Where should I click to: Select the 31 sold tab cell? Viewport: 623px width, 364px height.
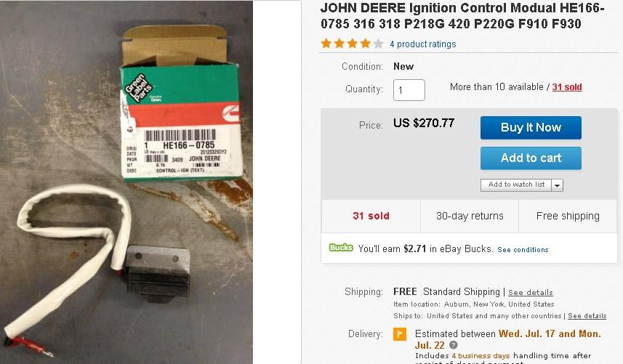(371, 216)
